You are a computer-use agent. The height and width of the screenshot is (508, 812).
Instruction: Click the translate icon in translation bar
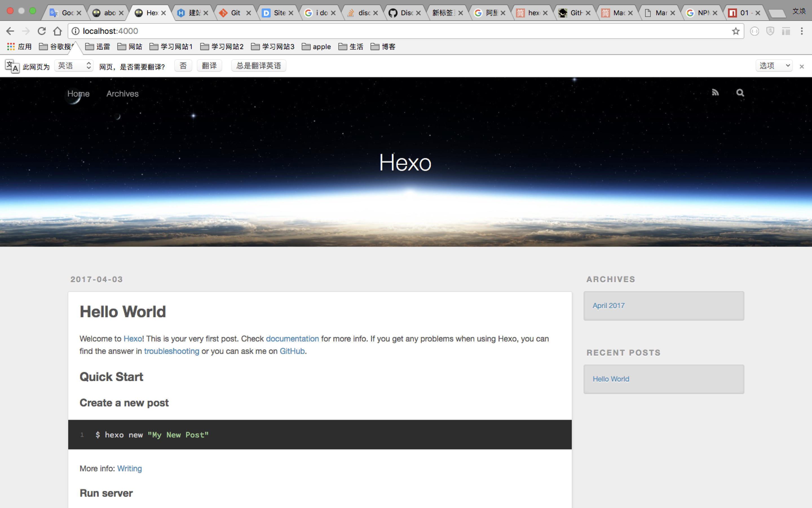click(x=12, y=66)
